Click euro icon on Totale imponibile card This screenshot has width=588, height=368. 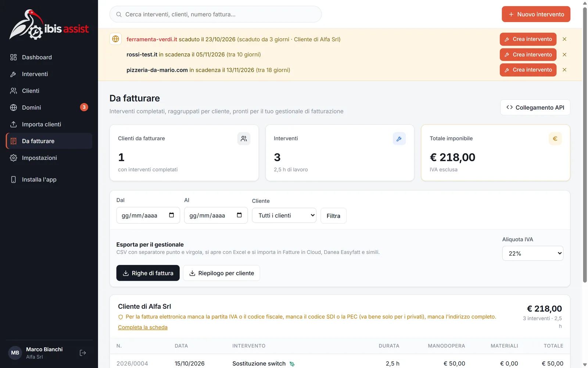point(555,139)
